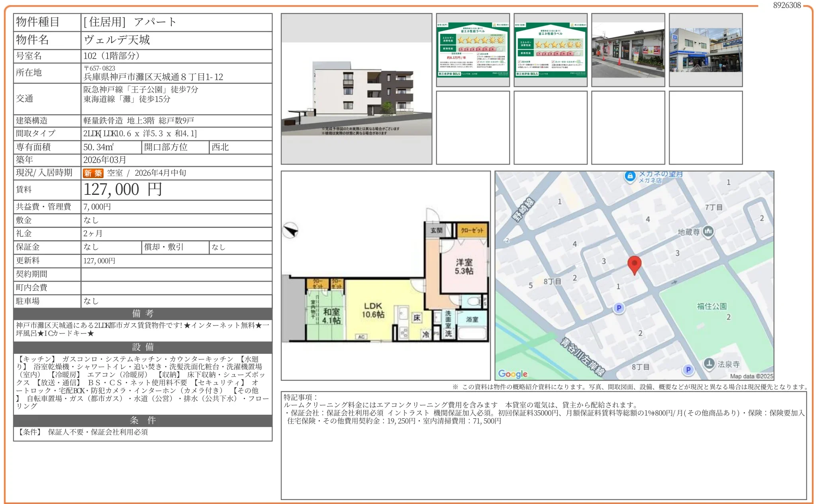
Task: Click the LDK 10.6帖 room on floor plan
Action: pyautogui.click(x=373, y=310)
